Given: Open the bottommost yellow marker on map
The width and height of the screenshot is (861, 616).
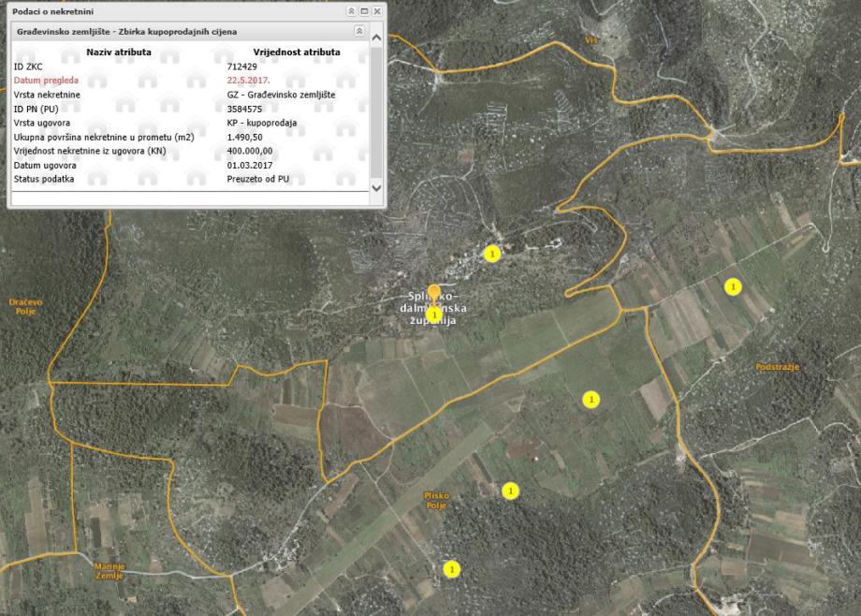Looking at the screenshot, I should click(x=452, y=568).
